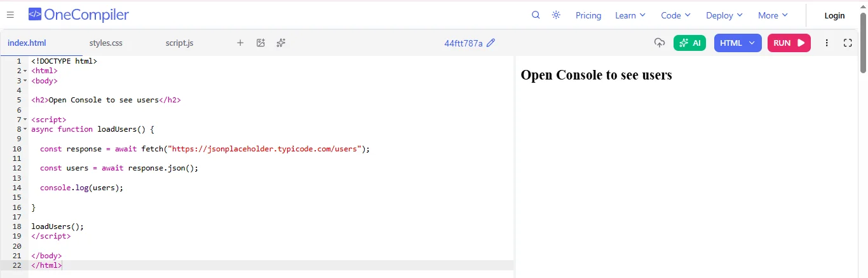
Task: Open the green AI button
Action: coord(689,43)
